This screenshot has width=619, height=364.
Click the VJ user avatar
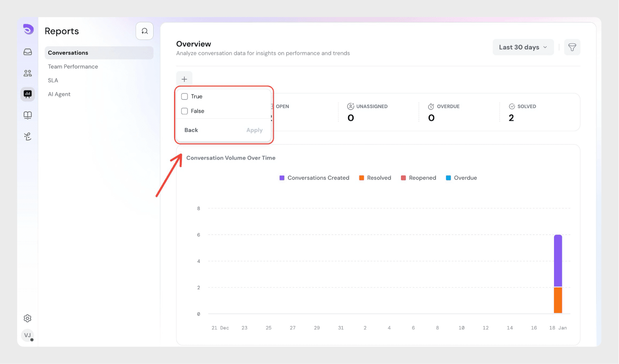[27, 335]
